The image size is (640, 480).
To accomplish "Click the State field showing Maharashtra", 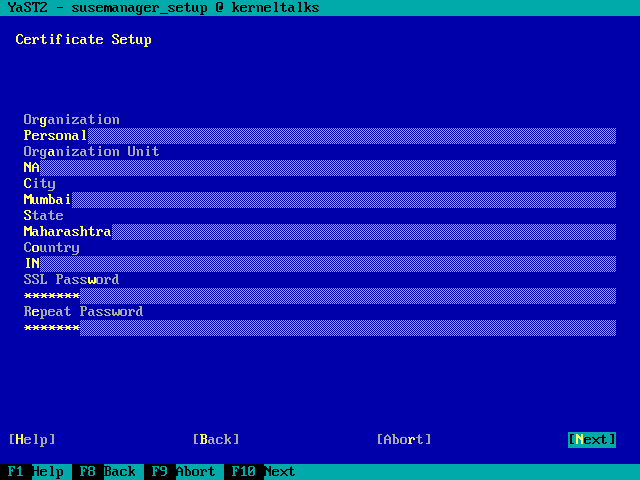I will [320, 231].
